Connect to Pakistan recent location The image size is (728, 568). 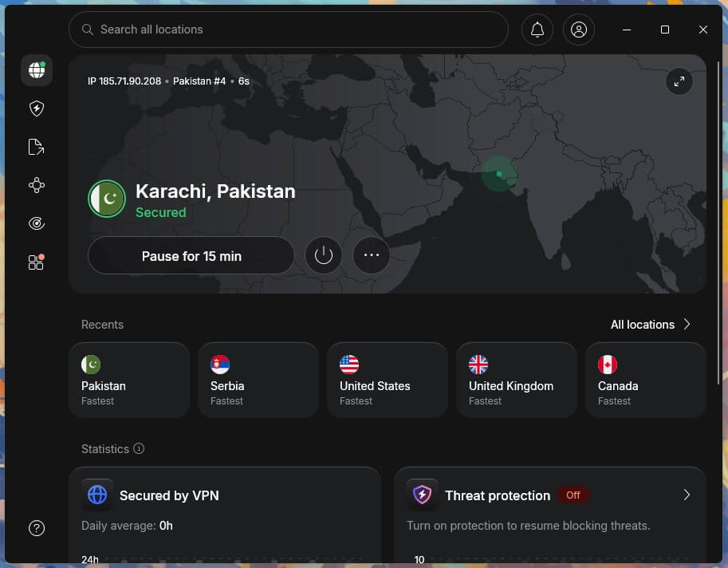129,381
